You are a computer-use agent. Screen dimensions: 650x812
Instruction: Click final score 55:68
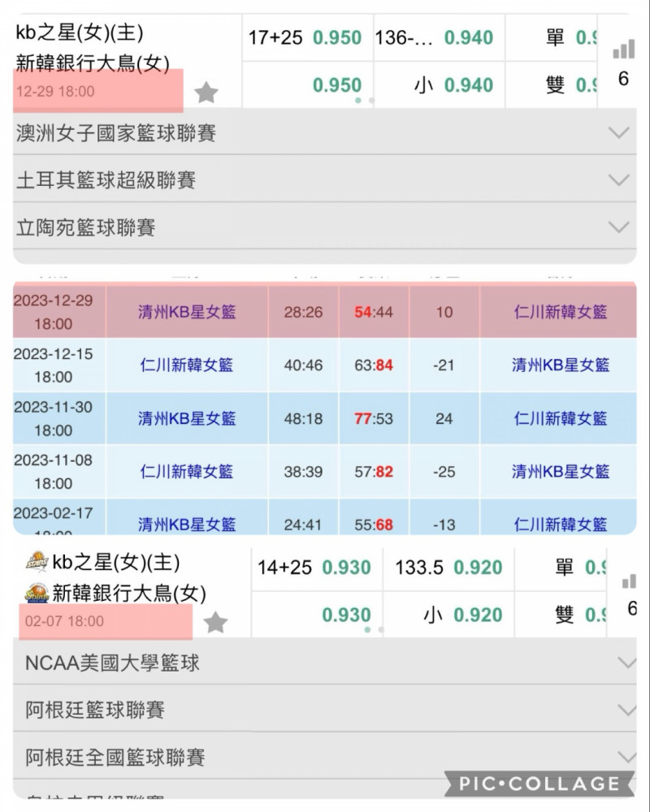[x=374, y=525]
